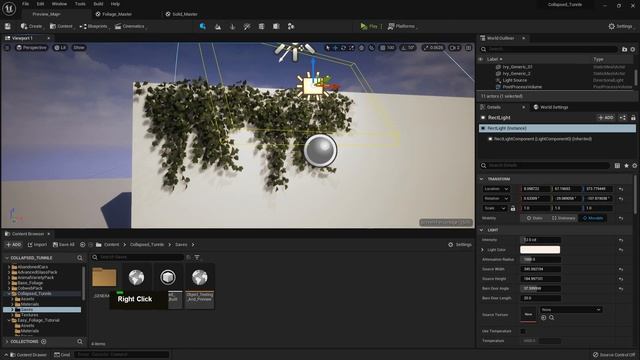The height and width of the screenshot is (360, 640).
Task: Open the Window menu
Action: (x=59, y=4)
